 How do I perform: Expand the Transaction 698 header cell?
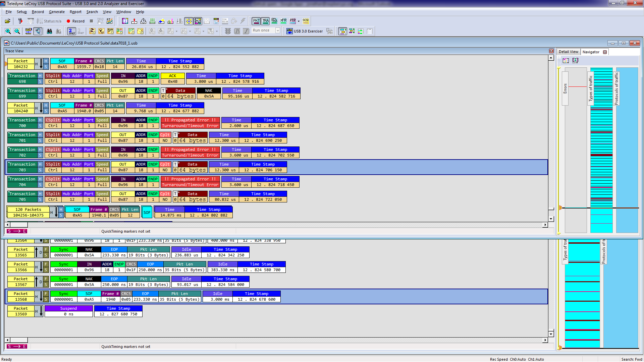pyautogui.click(x=22, y=78)
